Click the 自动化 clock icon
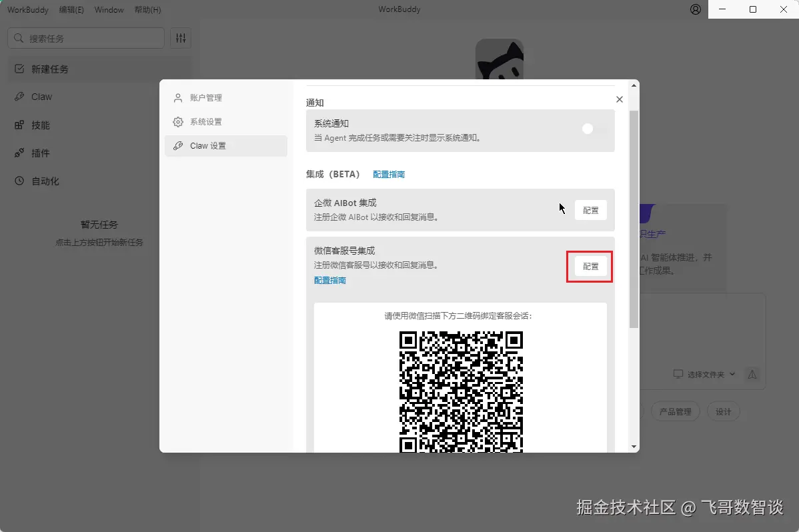The width and height of the screenshot is (799, 532). 19,181
